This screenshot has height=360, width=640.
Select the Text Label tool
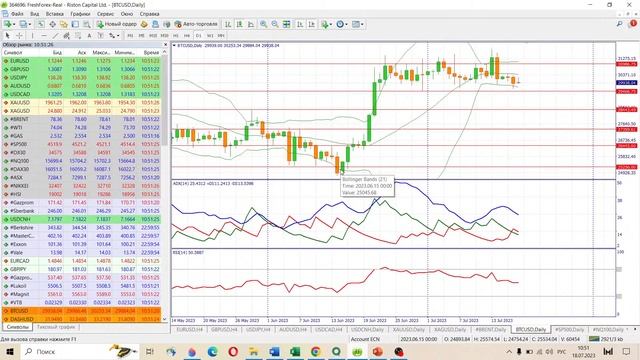click(100, 36)
